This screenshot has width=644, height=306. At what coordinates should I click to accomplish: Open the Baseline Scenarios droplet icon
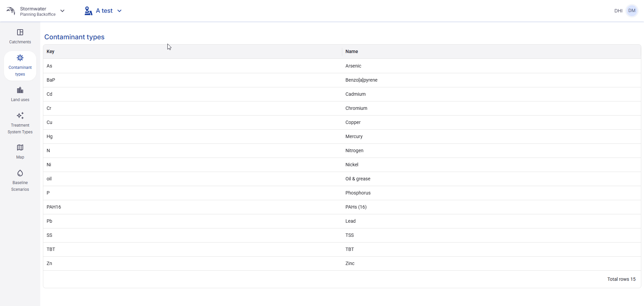point(20,173)
